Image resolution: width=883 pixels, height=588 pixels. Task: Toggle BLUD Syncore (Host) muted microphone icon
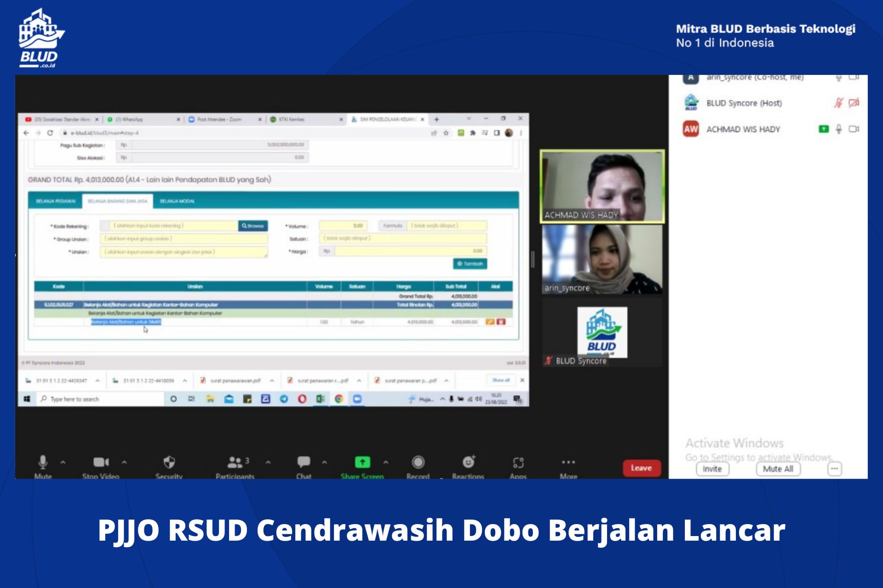[x=839, y=103]
